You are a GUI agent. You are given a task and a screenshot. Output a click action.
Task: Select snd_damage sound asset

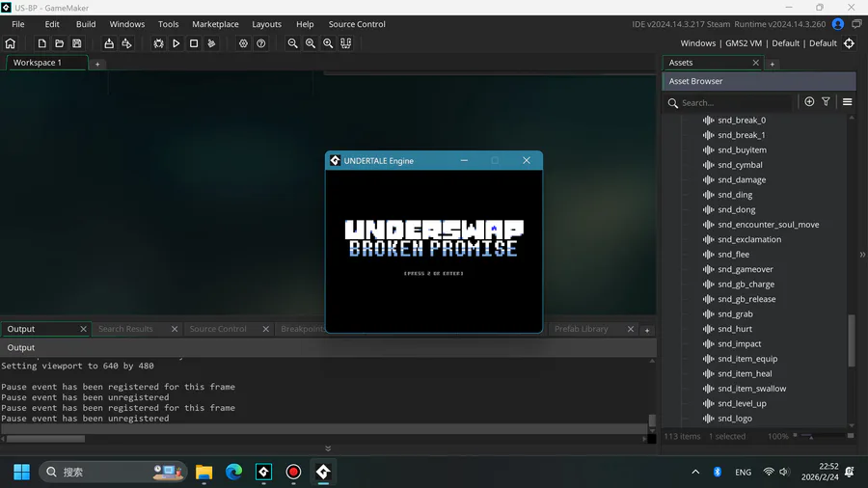click(x=742, y=179)
